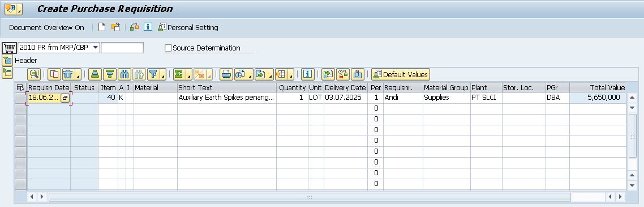
Task: Open the Export dropdown arrow
Action: click(271, 75)
